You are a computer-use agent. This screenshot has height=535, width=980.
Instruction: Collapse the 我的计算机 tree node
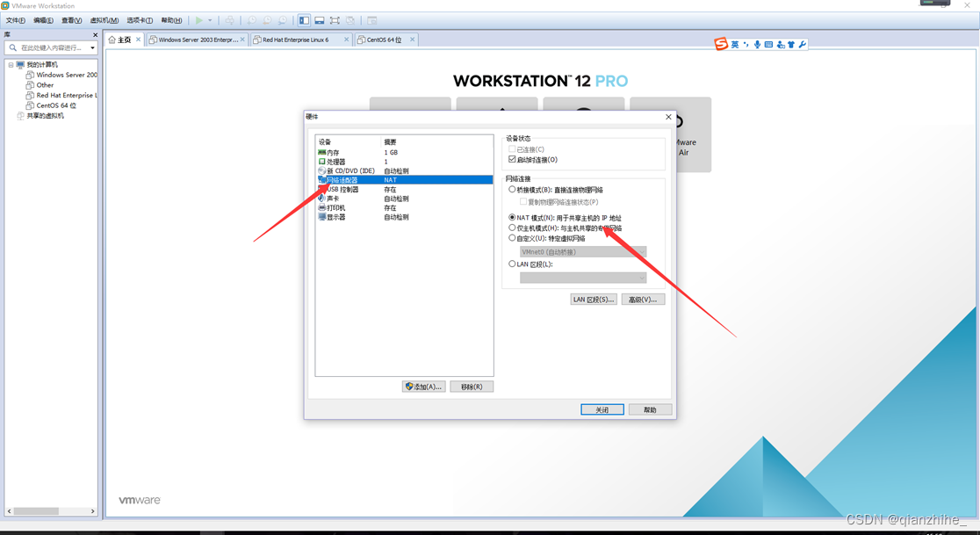[11, 64]
